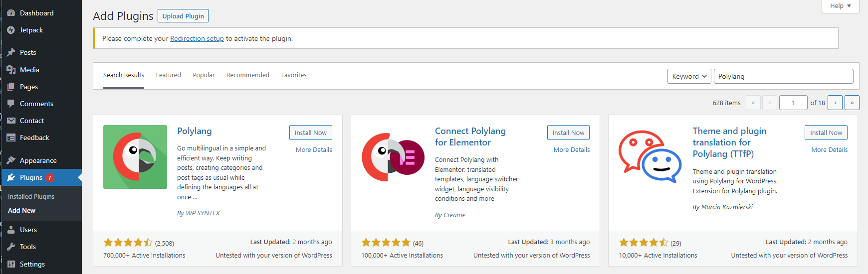Click the Upload Plugin button
868x274 pixels.
click(183, 16)
